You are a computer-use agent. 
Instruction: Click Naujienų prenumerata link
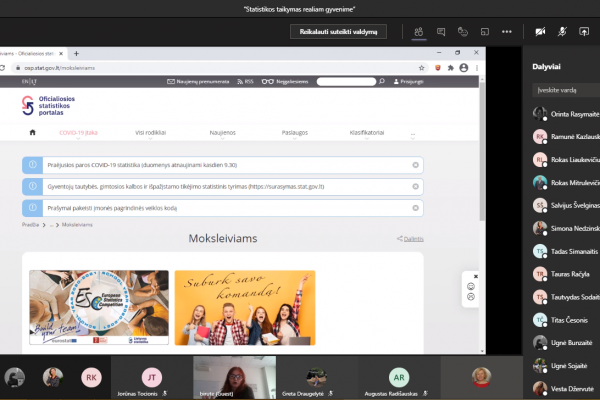coord(198,82)
